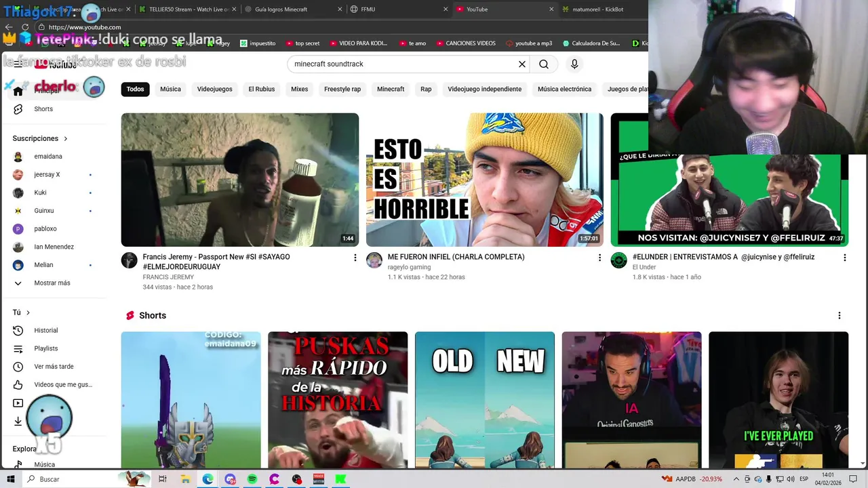Open Shorts in the YouTube sidebar
This screenshot has height=488, width=868.
(43, 109)
